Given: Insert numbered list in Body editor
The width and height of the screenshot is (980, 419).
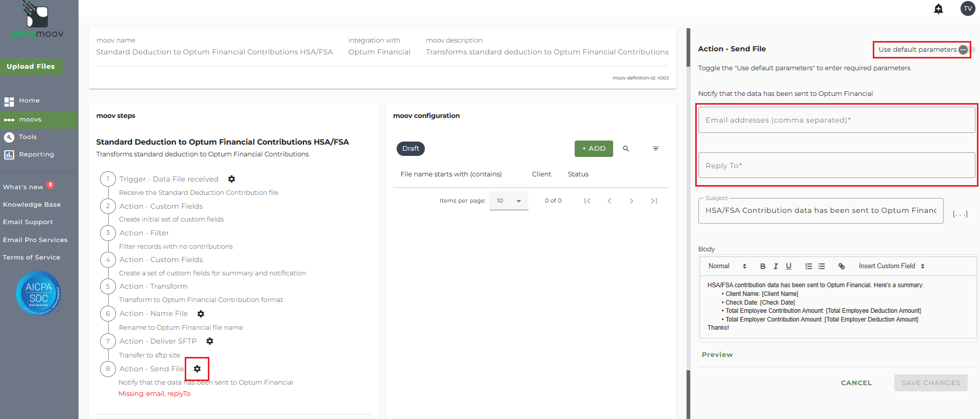Looking at the screenshot, I should point(809,266).
